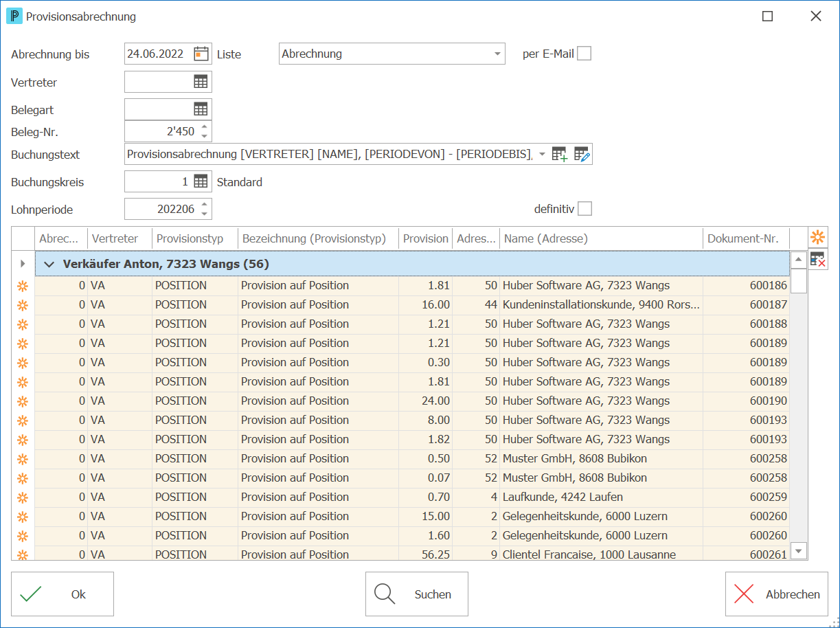Image resolution: width=840 pixels, height=628 pixels.
Task: Collapse the Verkäufer Anton group
Action: point(49,264)
